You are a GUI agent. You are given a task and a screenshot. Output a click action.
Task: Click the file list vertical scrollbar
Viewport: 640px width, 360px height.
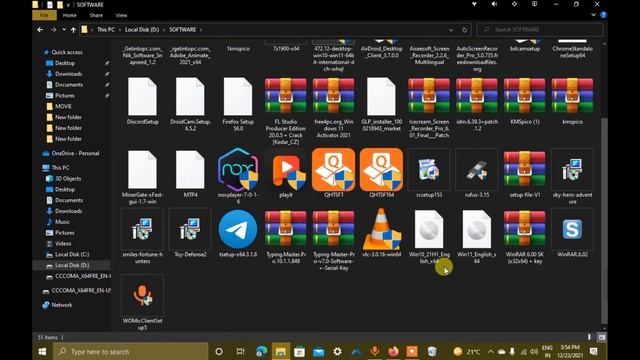pyautogui.click(x=604, y=220)
